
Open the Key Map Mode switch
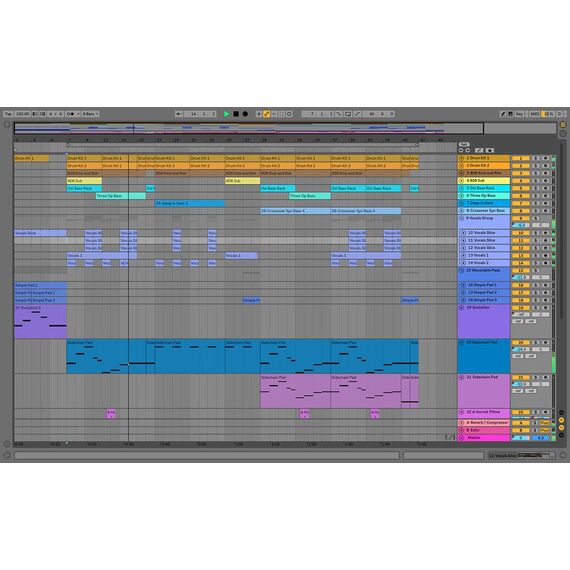[519, 114]
